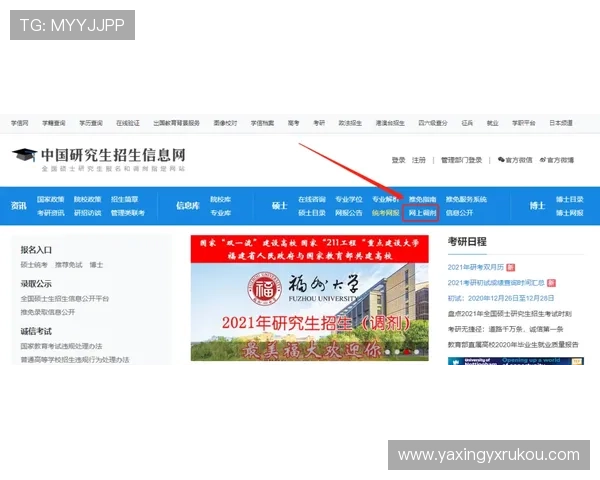Open 普通高等学校招生违规行为处理办法 link
Image resolution: width=600 pixels, height=480 pixels.
[75, 359]
